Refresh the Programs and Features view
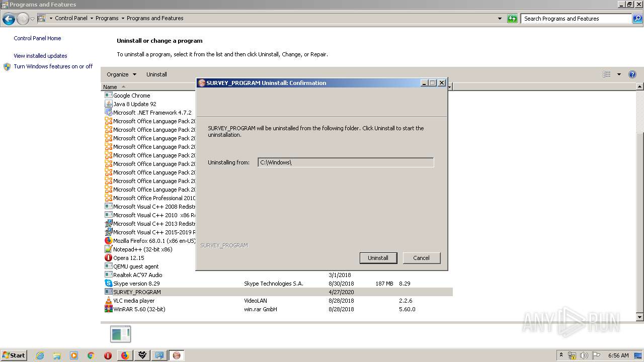 [x=512, y=19]
